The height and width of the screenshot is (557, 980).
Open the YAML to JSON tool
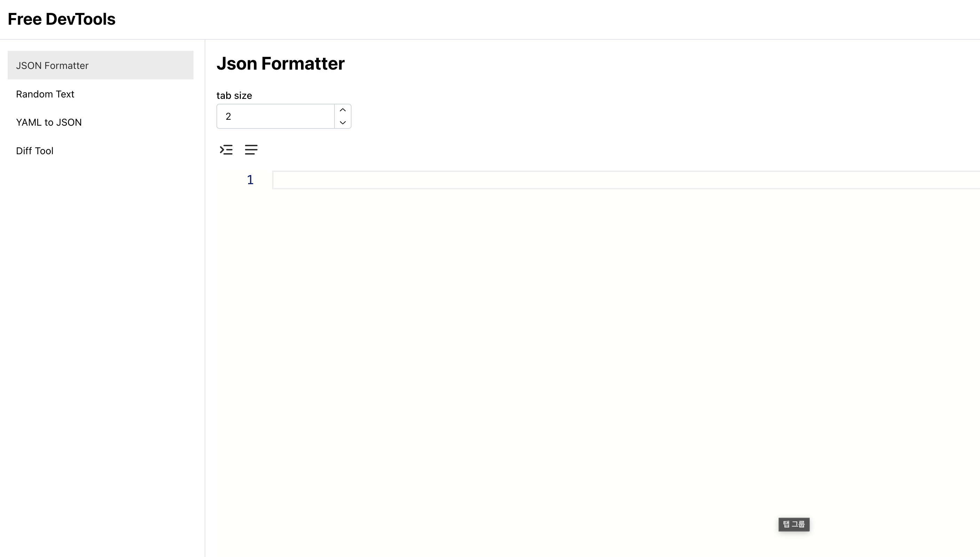pyautogui.click(x=48, y=122)
